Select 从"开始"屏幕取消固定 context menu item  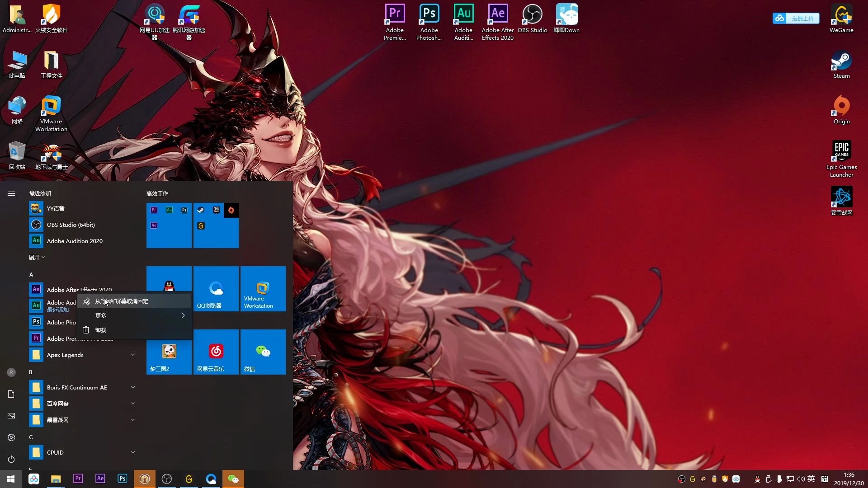134,301
